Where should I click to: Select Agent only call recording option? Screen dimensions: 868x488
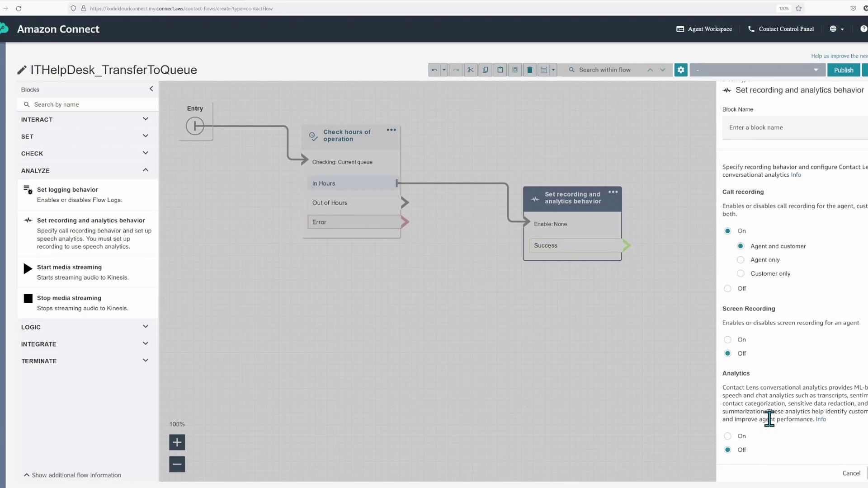pos(741,260)
